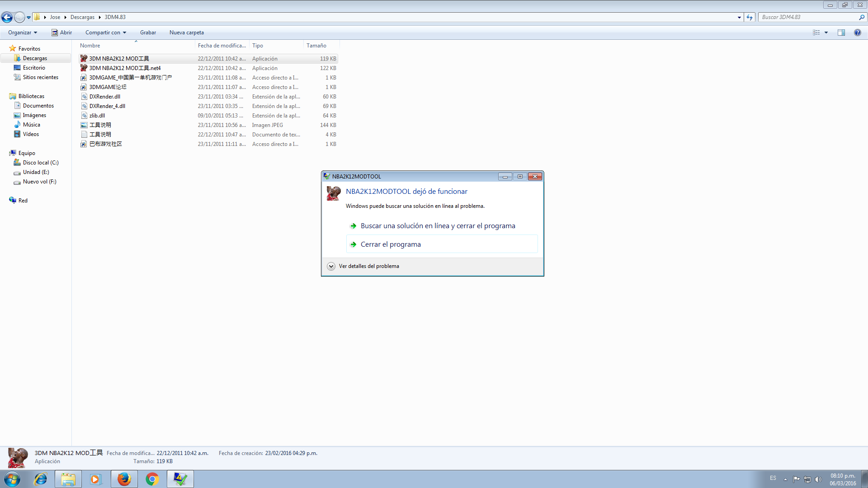Click the Back navigation arrow in Explorer

click(7, 17)
